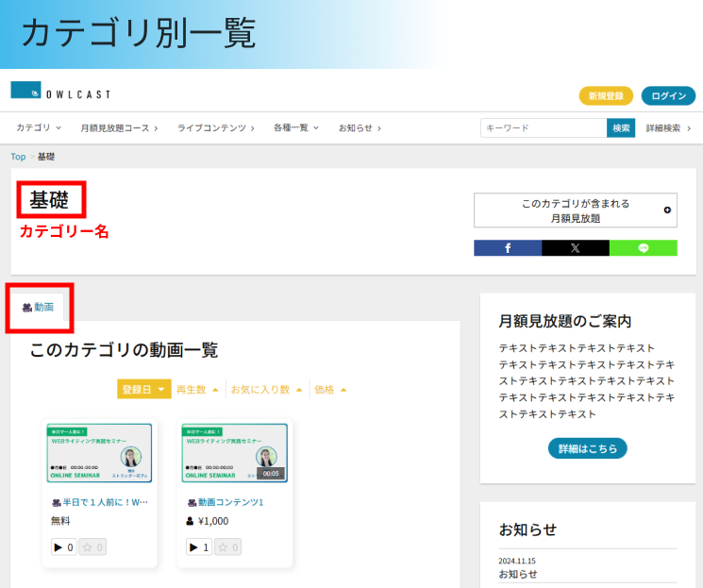This screenshot has height=588, width=703.
Task: Select the 動画 tab
Action: click(x=39, y=307)
